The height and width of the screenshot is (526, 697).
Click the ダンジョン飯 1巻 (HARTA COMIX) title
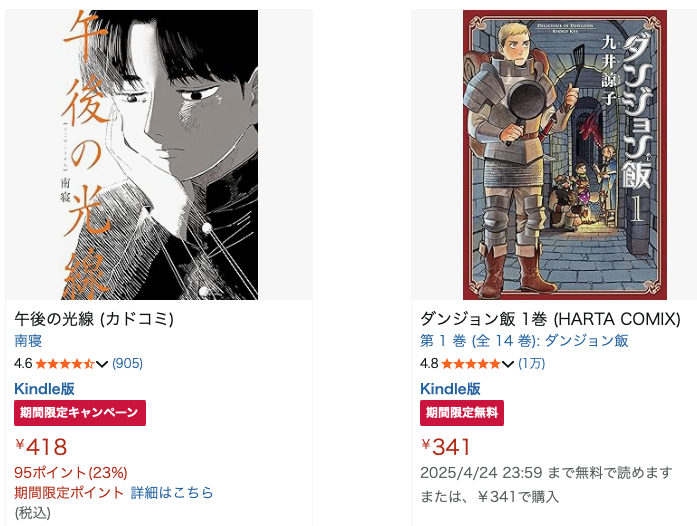(550, 319)
